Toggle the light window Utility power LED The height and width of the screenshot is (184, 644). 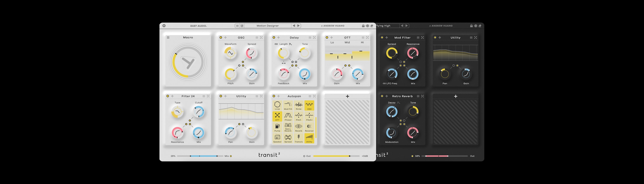221,96
